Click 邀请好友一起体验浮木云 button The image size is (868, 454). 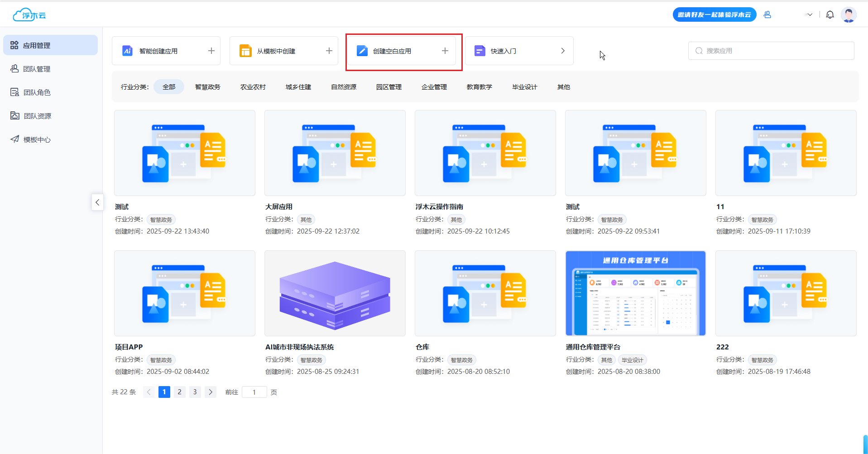(x=714, y=15)
